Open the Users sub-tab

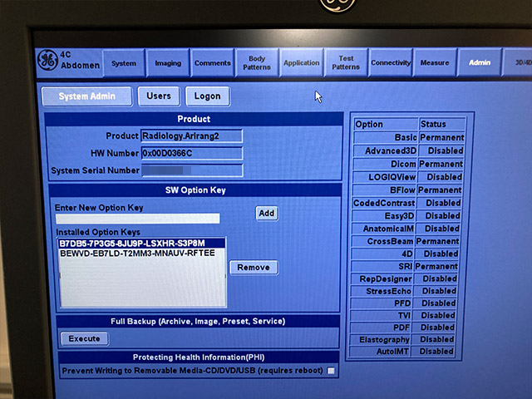pos(159,96)
